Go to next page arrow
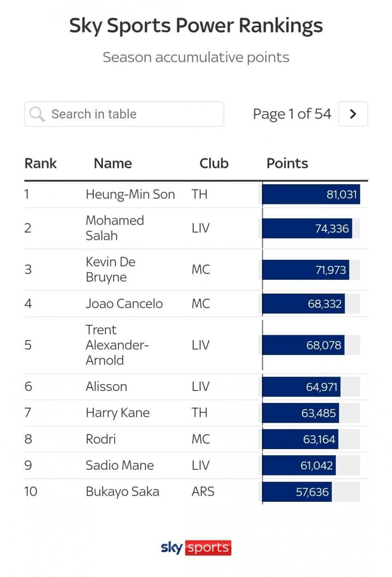This screenshot has width=392, height=577. click(353, 114)
